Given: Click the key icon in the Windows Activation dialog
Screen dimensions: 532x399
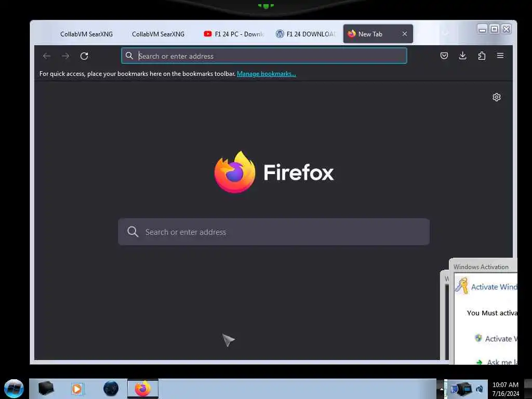Looking at the screenshot, I should click(x=461, y=285).
